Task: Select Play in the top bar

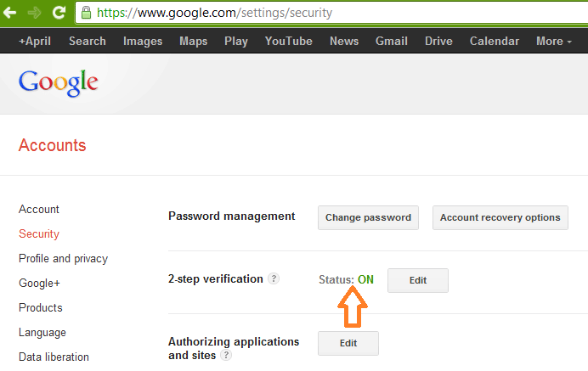Action: pos(236,42)
